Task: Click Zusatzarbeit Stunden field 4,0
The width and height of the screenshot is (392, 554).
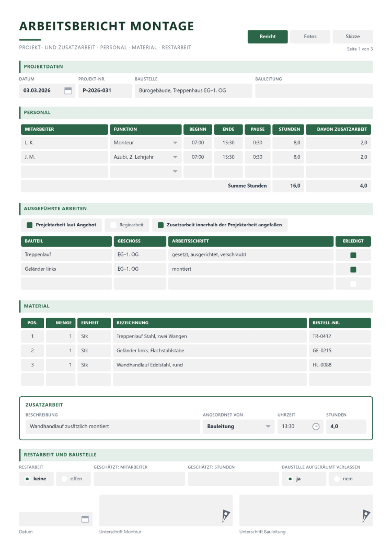Action: click(x=346, y=426)
